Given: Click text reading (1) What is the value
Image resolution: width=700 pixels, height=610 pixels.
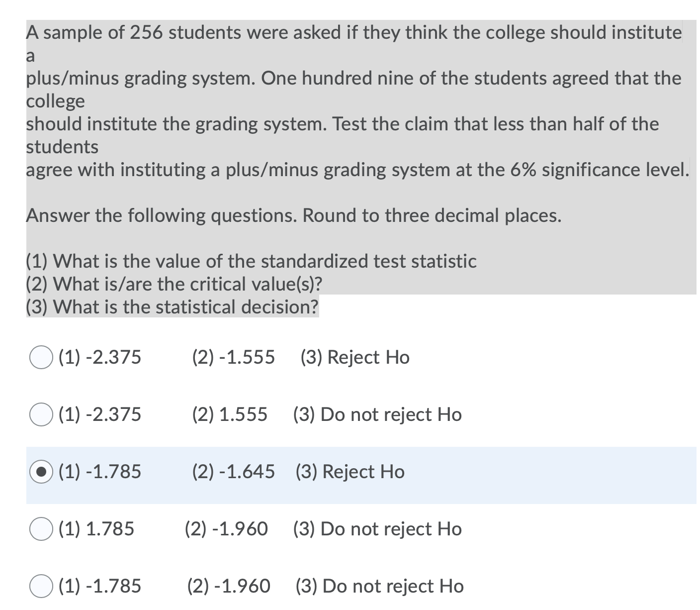Looking at the screenshot, I should (x=251, y=261).
